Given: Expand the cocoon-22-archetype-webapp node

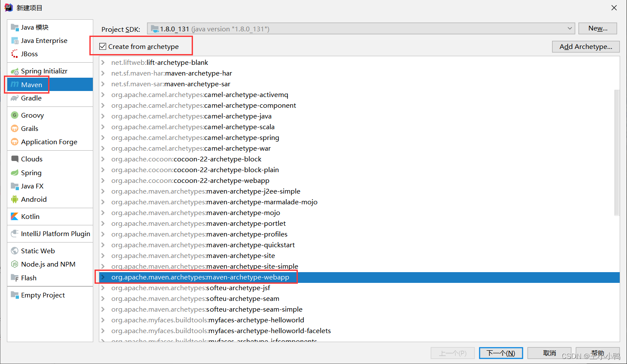Looking at the screenshot, I should click(103, 180).
